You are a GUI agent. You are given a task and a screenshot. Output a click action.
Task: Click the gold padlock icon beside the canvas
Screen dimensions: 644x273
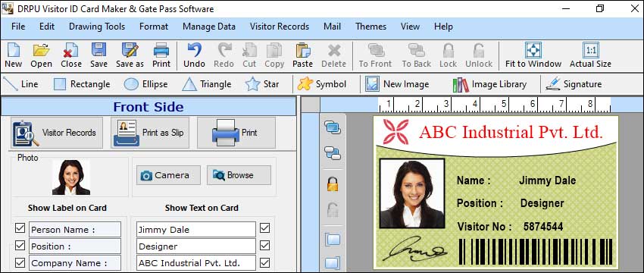(x=333, y=184)
